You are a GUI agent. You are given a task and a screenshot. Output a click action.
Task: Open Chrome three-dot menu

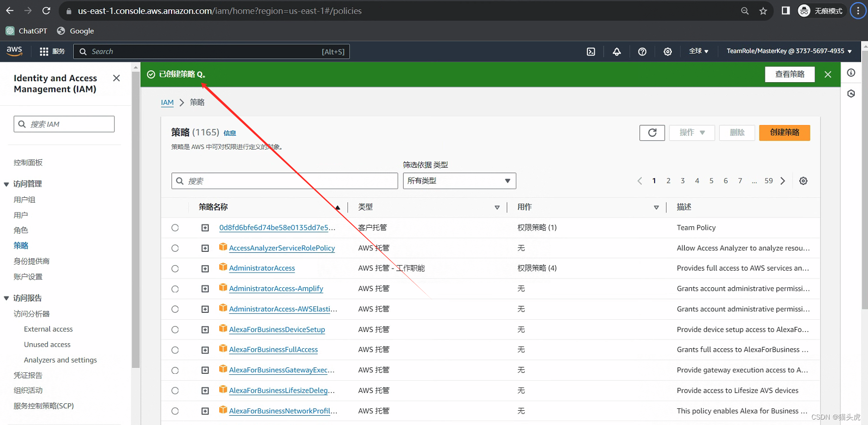858,11
